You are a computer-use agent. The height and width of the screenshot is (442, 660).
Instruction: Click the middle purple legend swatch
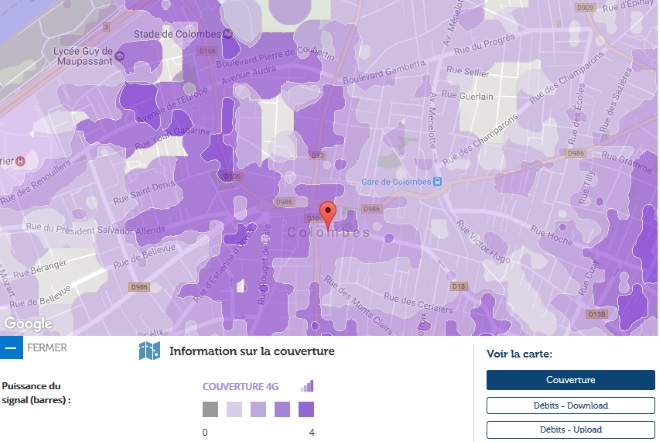pos(258,409)
